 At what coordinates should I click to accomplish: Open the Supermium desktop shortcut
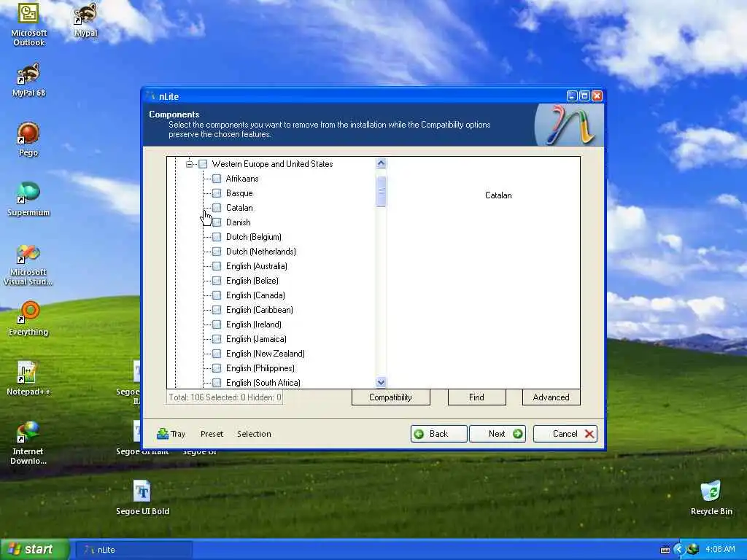click(x=28, y=199)
